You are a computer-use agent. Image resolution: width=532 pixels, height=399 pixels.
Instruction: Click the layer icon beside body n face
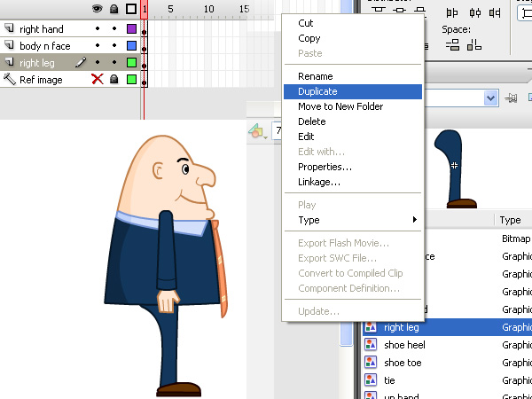tap(10, 45)
